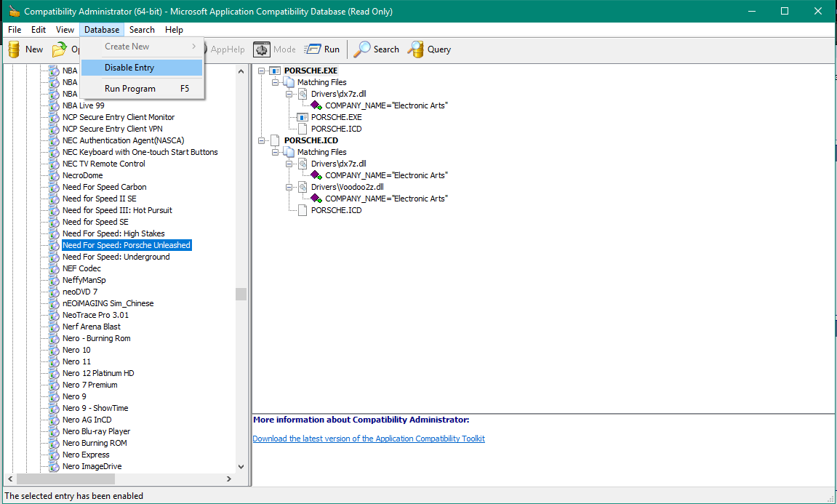Screen dimensions: 837x504
Task: Click the Mode gear icon
Action: click(262, 49)
